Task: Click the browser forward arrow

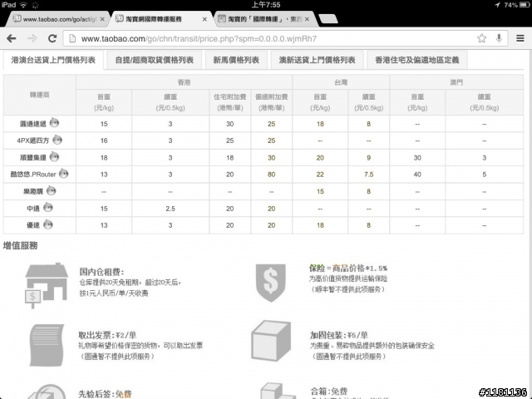Action: click(x=32, y=38)
